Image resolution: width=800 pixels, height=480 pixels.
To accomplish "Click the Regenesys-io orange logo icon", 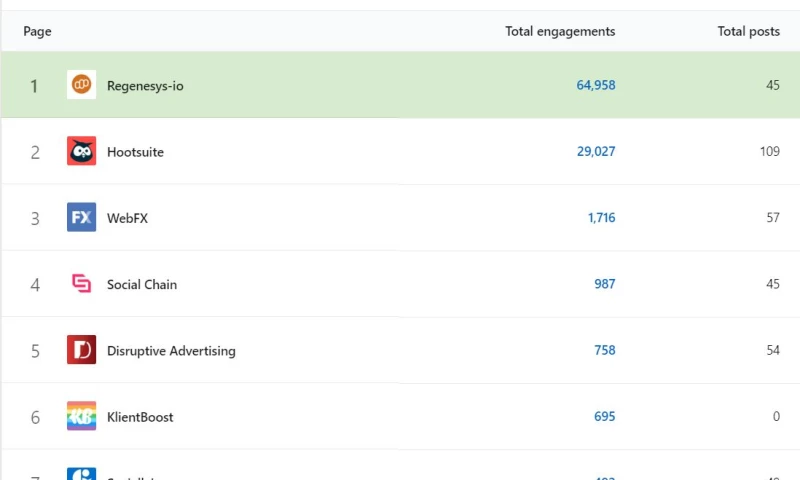I will 81,85.
